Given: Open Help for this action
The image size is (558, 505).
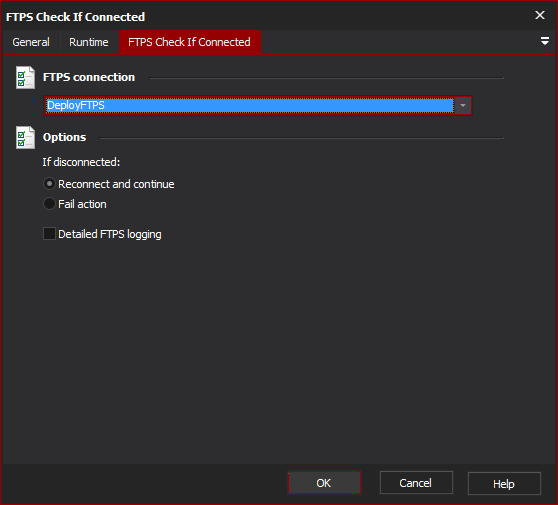Looking at the screenshot, I should pyautogui.click(x=504, y=484).
